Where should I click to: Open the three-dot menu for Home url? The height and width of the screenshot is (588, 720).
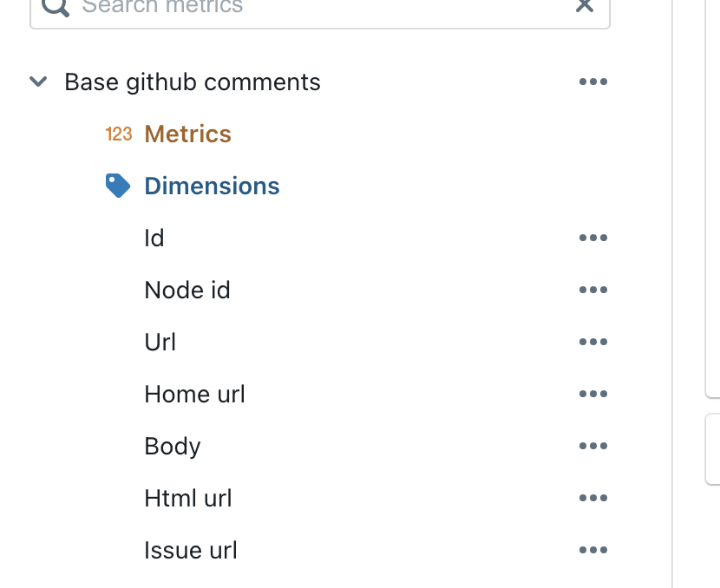click(593, 394)
